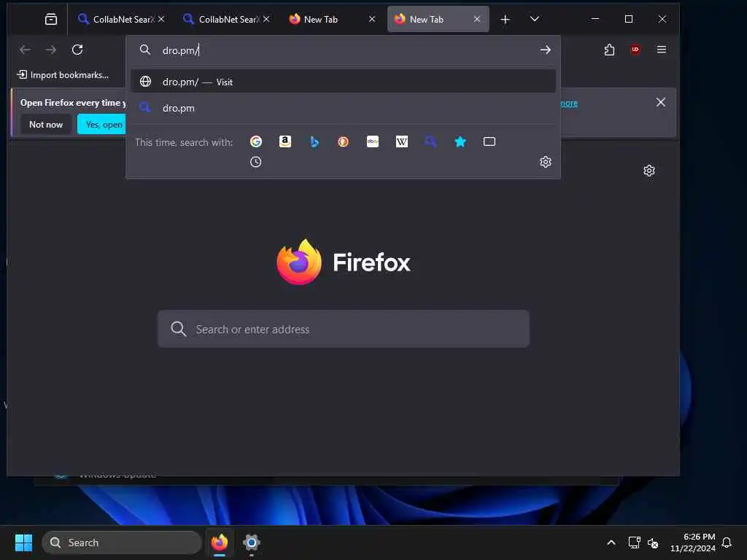Viewport: 747px width, 560px height.
Task: Open the notifications bell icon
Action: click(727, 542)
